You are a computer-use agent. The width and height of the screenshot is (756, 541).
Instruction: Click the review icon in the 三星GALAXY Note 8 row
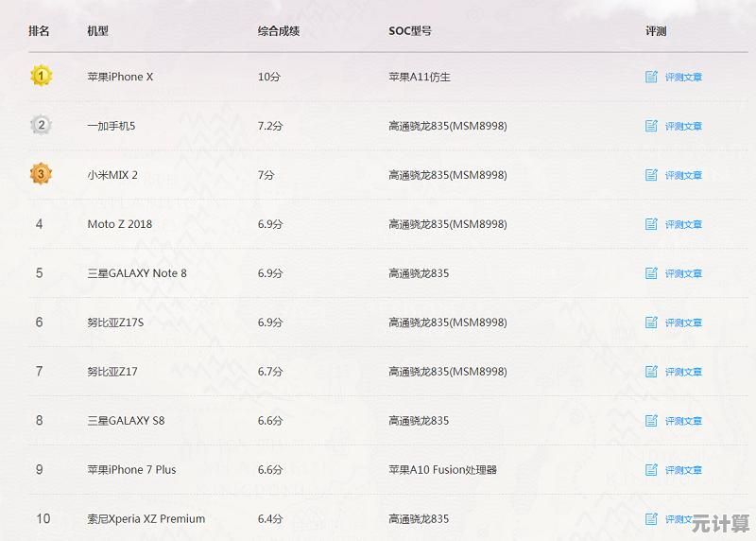pyautogui.click(x=651, y=273)
